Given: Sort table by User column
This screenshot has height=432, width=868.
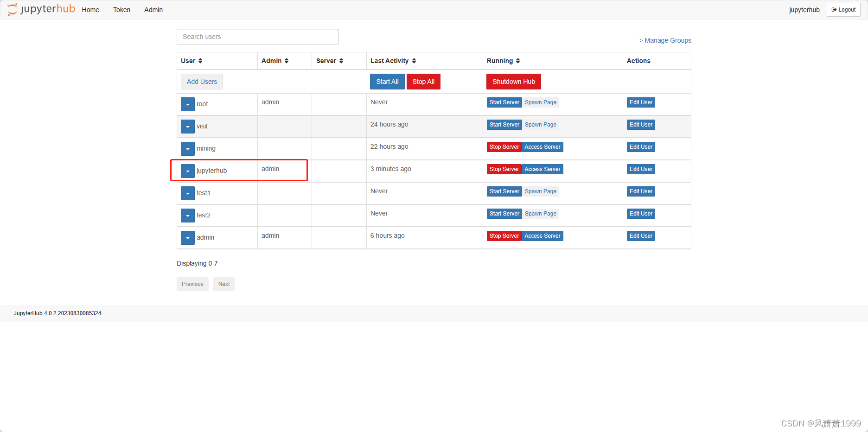Looking at the screenshot, I should coord(200,61).
